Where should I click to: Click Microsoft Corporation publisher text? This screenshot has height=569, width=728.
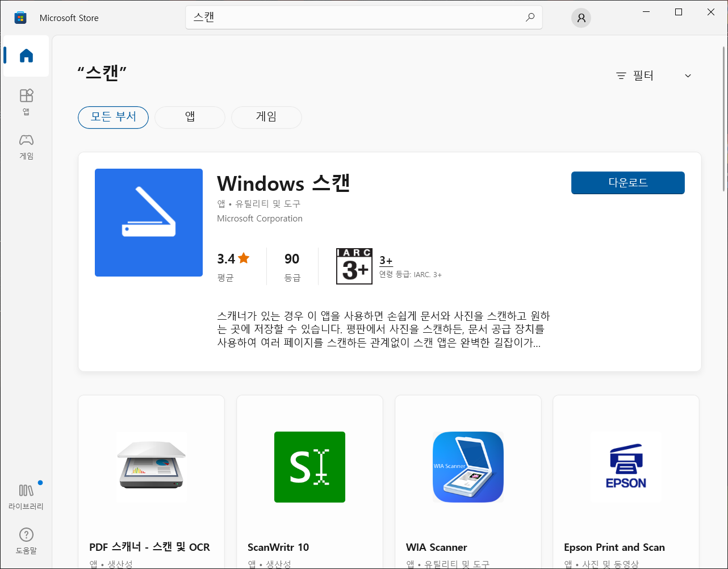[x=260, y=219]
